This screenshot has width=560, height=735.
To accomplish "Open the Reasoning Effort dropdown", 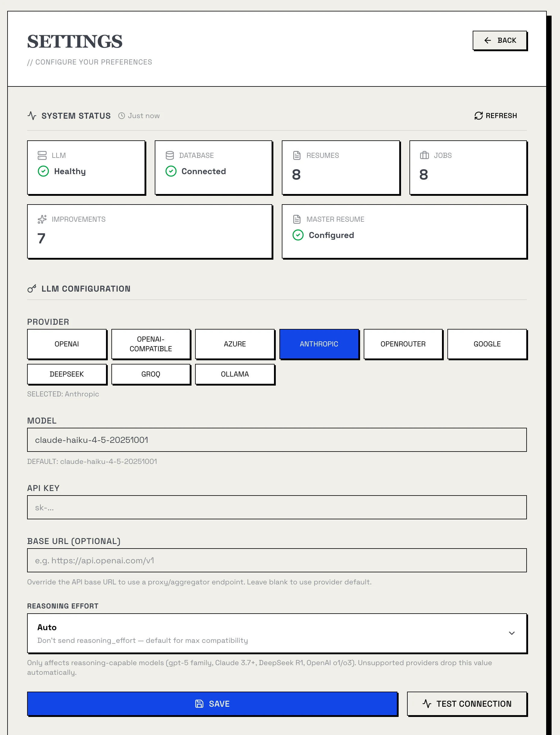I will coord(277,633).
